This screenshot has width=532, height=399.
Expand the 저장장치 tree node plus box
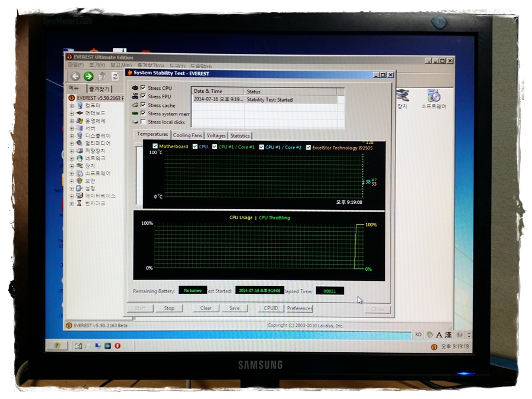tap(72, 151)
